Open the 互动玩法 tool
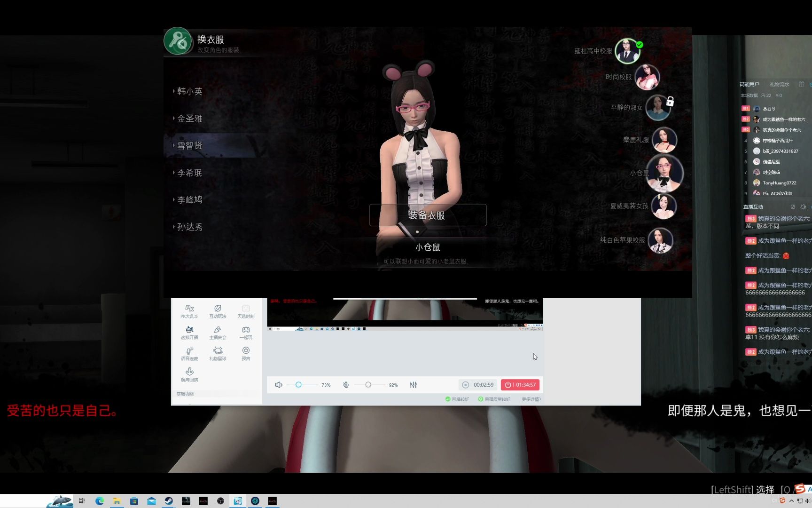The height and width of the screenshot is (508, 812). tap(218, 311)
